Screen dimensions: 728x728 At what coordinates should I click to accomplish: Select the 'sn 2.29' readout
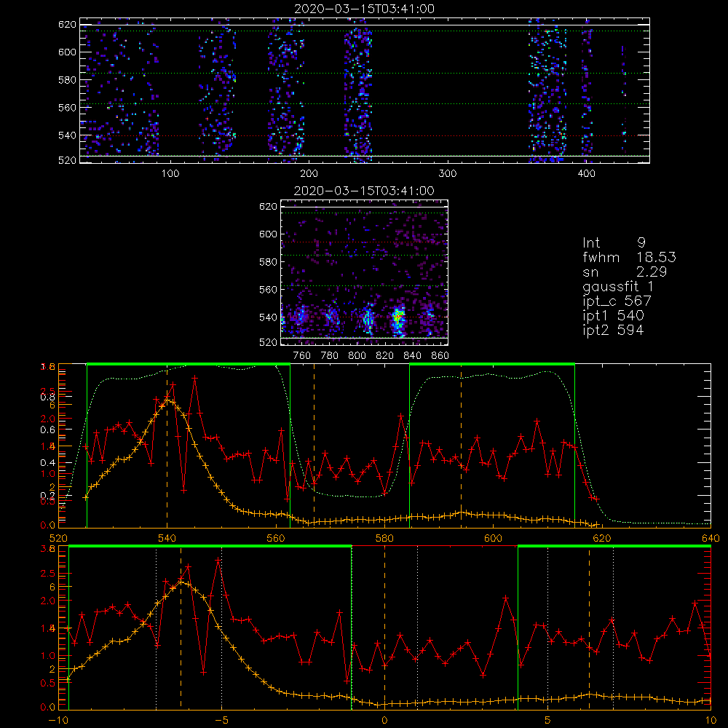625,272
